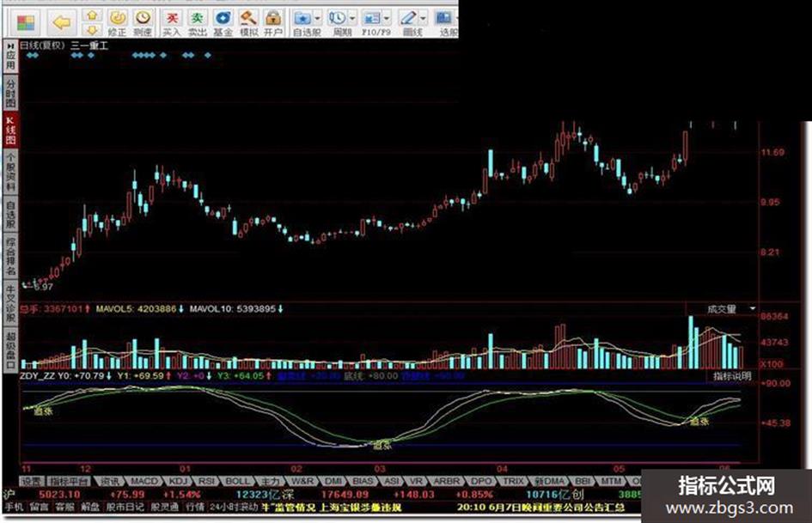
Task: Switch to the DPO indicator tab
Action: 481,482
